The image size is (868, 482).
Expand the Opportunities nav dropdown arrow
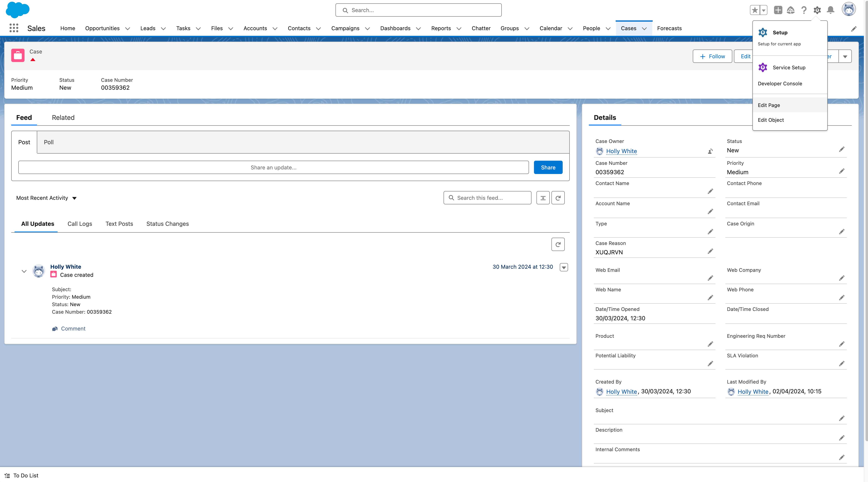128,29
